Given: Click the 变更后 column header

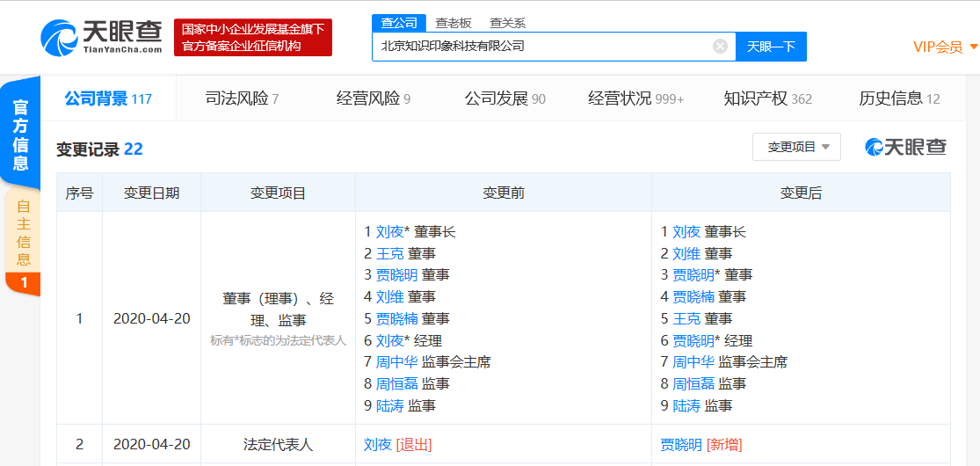Looking at the screenshot, I should coord(801,193).
